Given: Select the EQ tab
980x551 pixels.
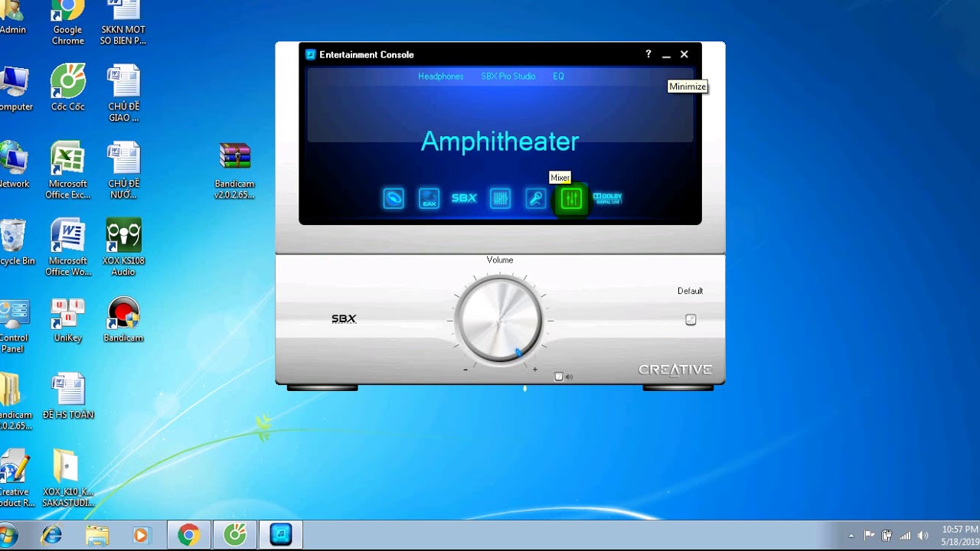Looking at the screenshot, I should 558,77.
